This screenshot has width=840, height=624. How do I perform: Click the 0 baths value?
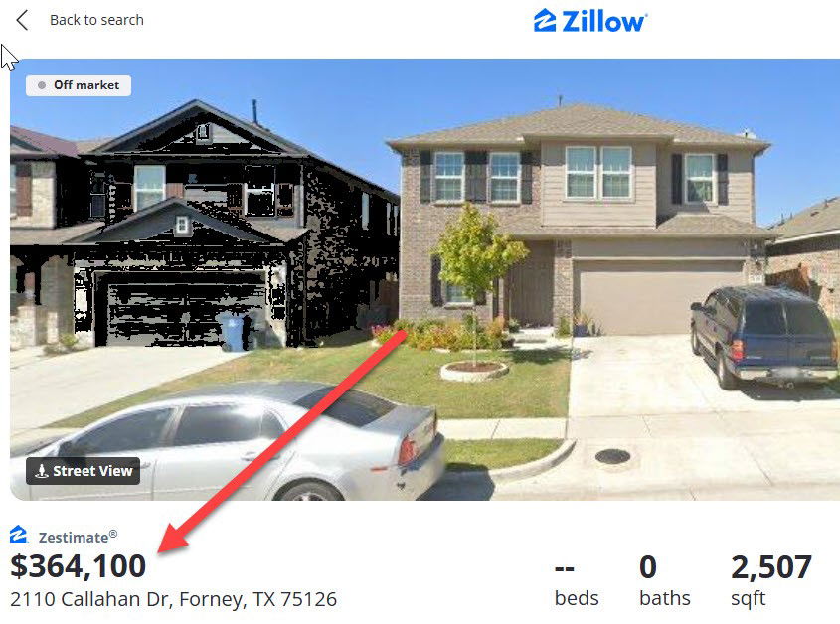[648, 567]
